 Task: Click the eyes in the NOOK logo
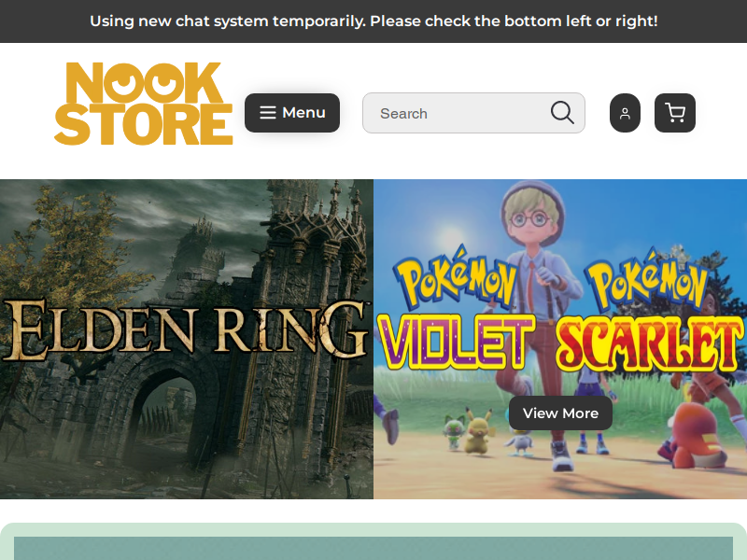click(x=142, y=82)
